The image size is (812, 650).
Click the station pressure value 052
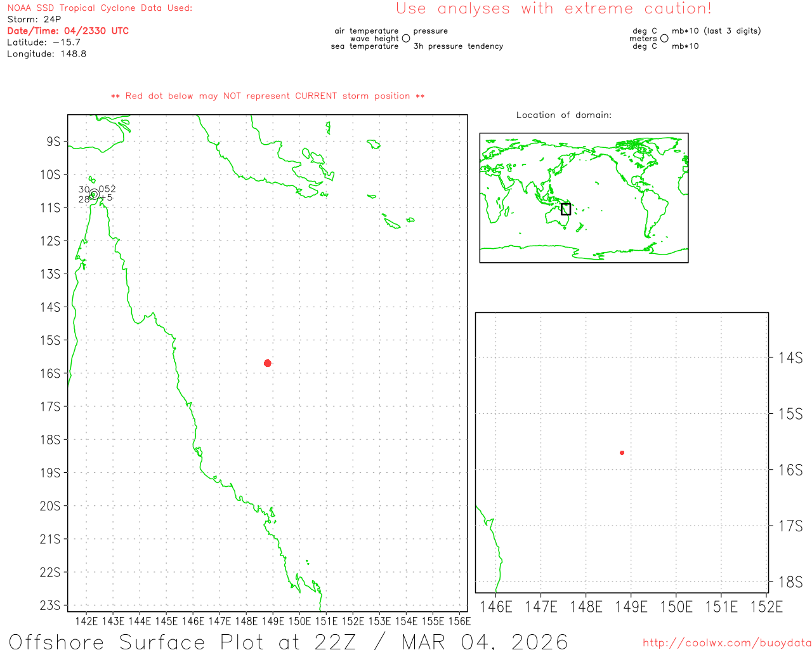point(107,189)
